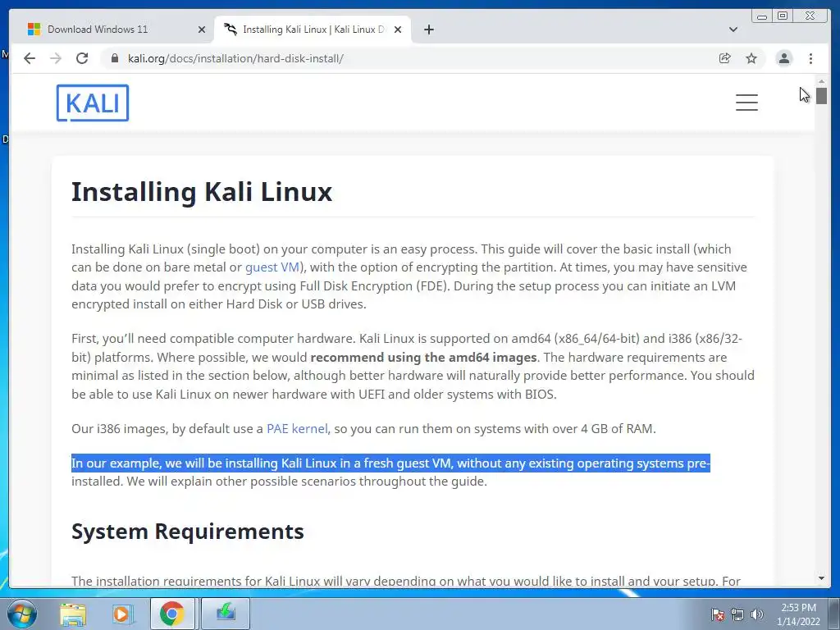This screenshot has height=630, width=840.
Task: Open the volume speaker tray icon
Action: [x=756, y=614]
